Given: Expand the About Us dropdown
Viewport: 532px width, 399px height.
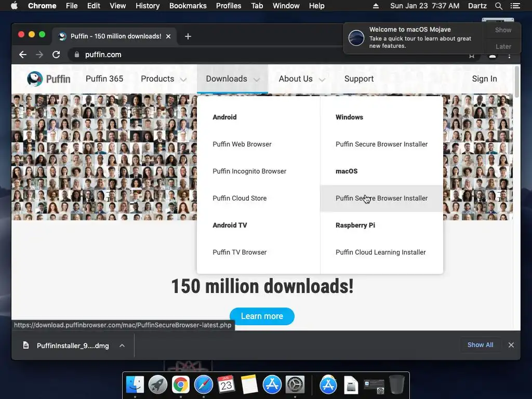Looking at the screenshot, I should coord(302,79).
